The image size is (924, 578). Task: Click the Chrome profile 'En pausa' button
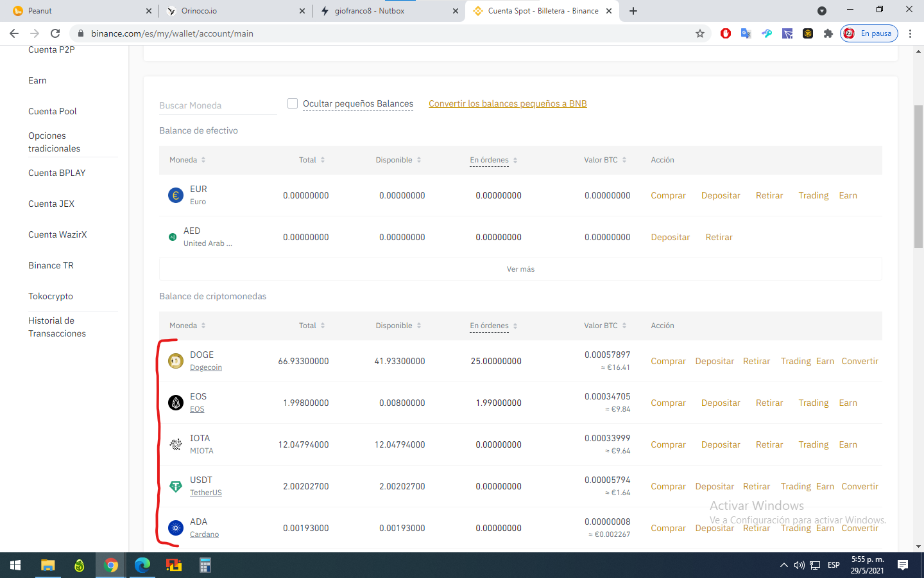(x=869, y=33)
